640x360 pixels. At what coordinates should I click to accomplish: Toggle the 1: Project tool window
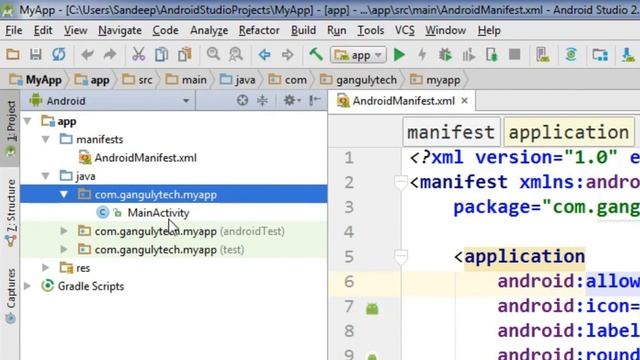point(11,127)
